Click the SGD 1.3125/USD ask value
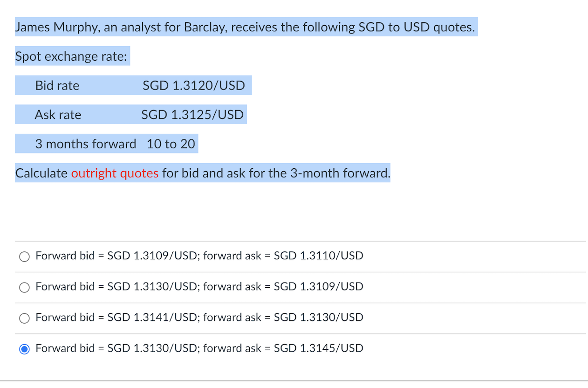Screen dimensions: 588x388 click(x=192, y=114)
